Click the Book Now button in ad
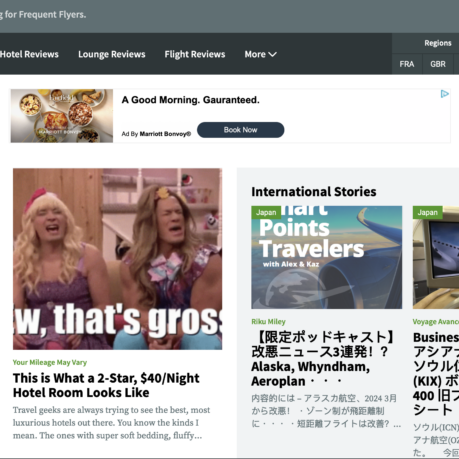The width and height of the screenshot is (459, 459). [x=240, y=130]
